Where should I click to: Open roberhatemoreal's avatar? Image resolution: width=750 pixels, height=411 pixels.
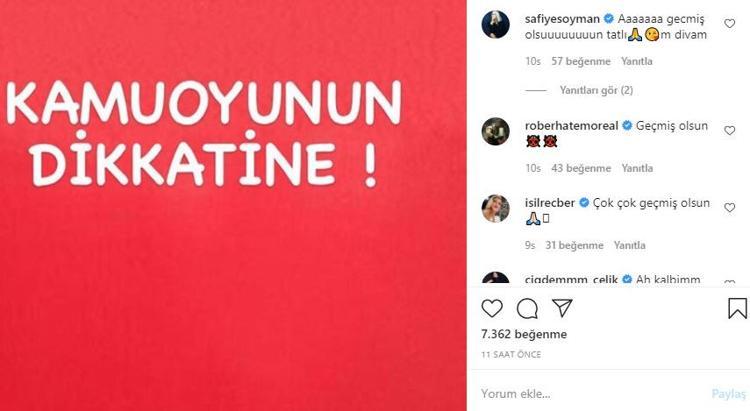point(496,131)
